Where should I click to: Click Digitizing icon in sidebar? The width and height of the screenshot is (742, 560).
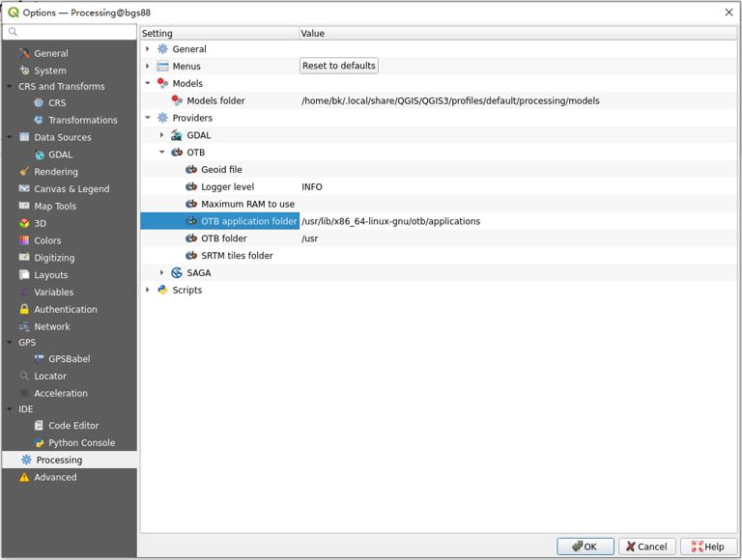24,257
